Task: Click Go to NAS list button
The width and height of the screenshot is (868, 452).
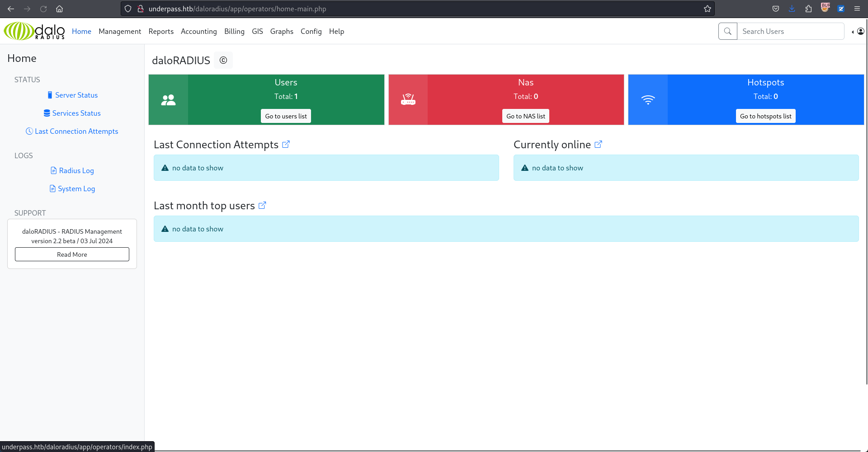Action: [x=526, y=116]
